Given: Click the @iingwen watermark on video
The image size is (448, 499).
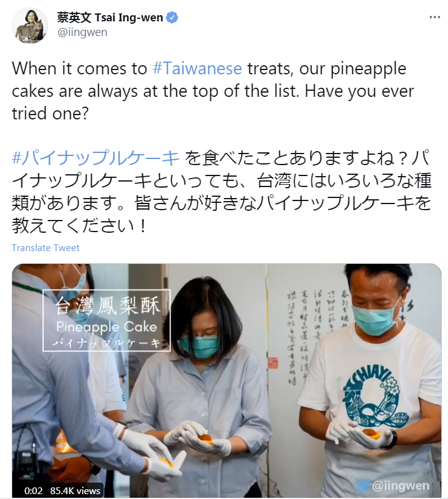Looking at the screenshot, I should [401, 486].
